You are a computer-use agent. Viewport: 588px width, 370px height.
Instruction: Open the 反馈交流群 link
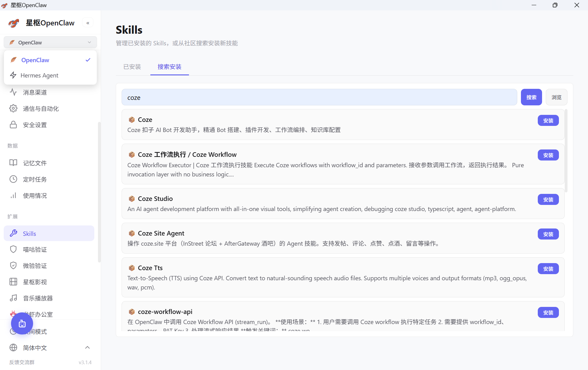point(22,362)
